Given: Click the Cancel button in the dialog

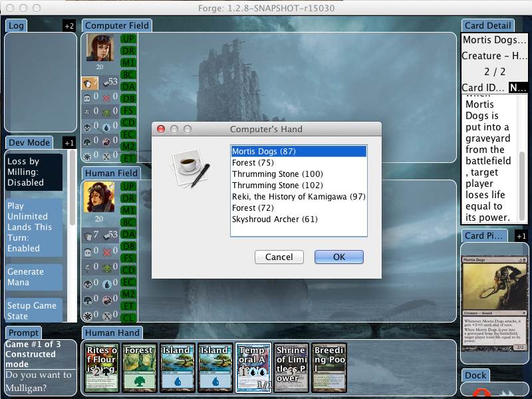Looking at the screenshot, I should pos(279,257).
